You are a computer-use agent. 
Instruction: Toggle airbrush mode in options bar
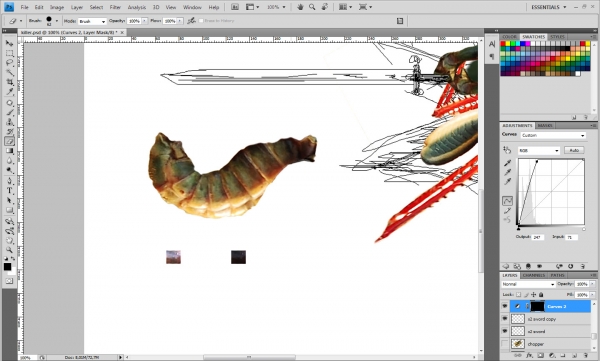tap(191, 21)
